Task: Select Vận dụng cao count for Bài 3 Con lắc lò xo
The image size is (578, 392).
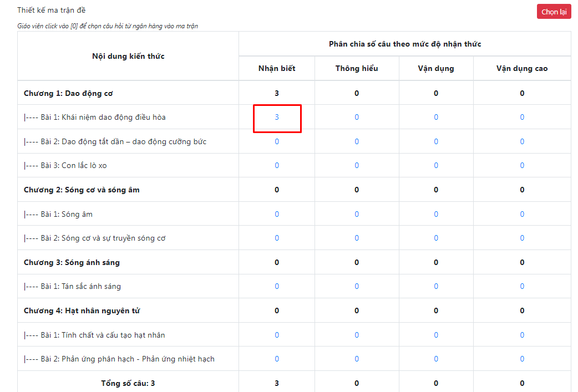Action: (522, 165)
